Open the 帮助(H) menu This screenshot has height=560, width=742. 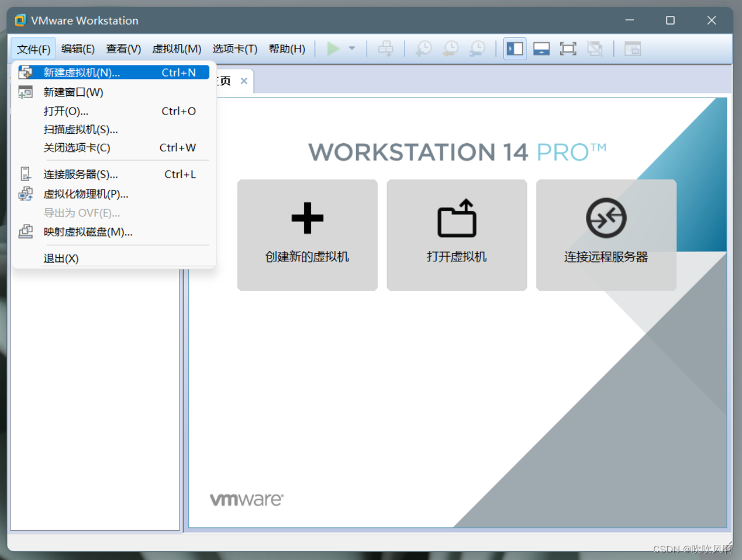click(287, 49)
